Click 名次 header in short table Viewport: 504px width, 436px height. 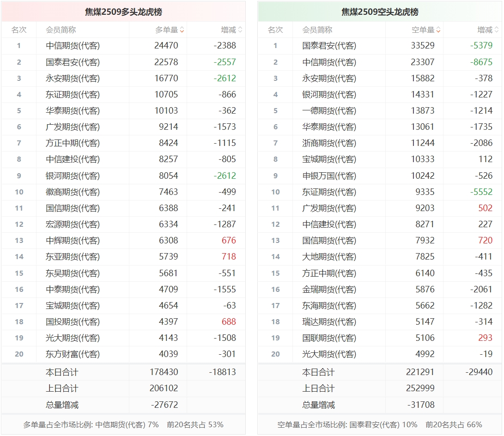(x=275, y=30)
